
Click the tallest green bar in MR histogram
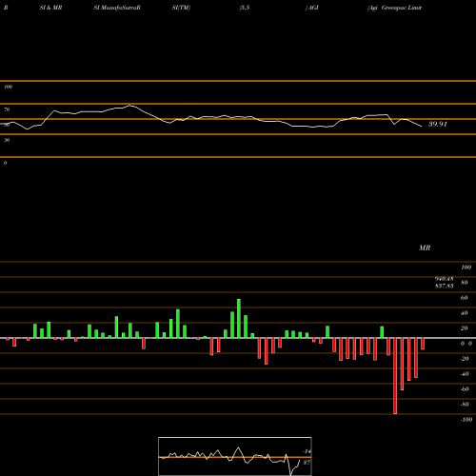[x=239, y=318]
